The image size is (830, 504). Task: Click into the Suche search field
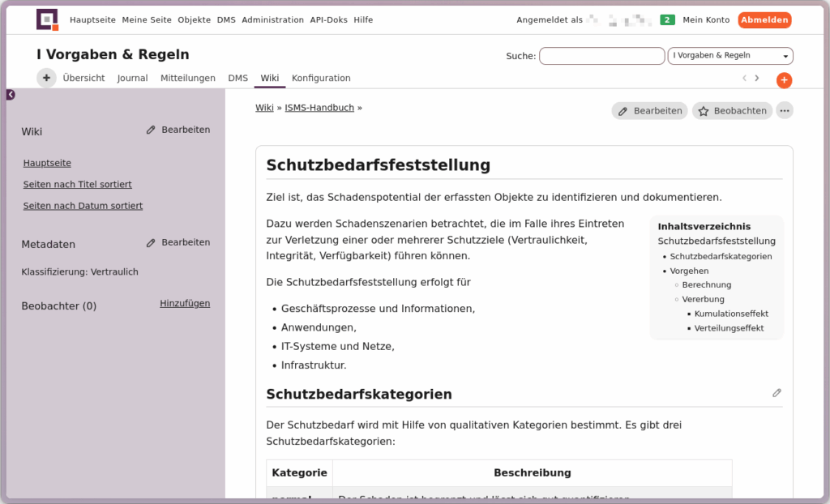[601, 56]
